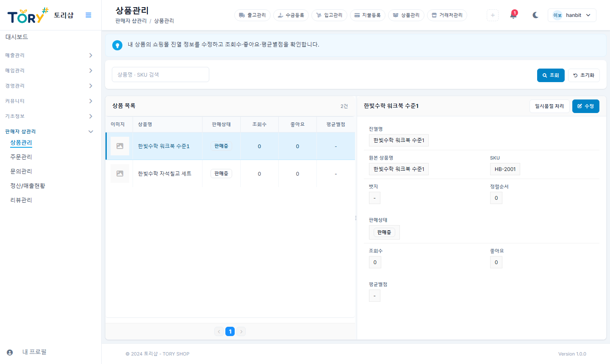Click the 초기화 reset button
Image resolution: width=610 pixels, height=364 pixels.
click(x=584, y=75)
